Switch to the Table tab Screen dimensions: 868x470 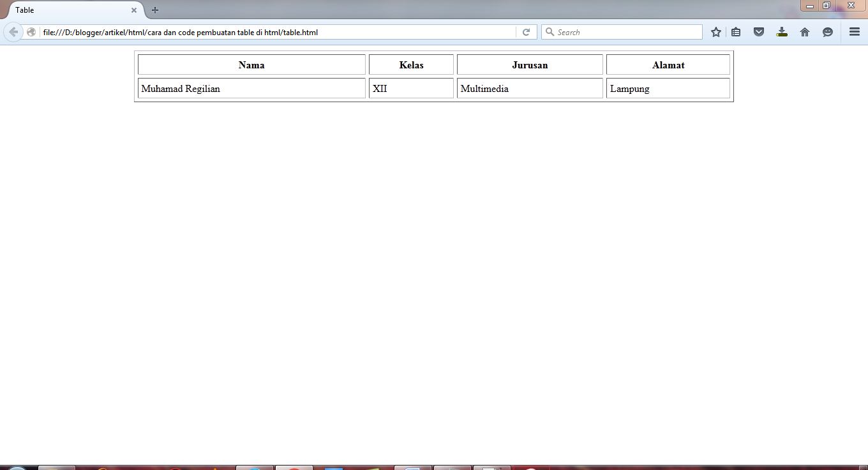tap(70, 10)
